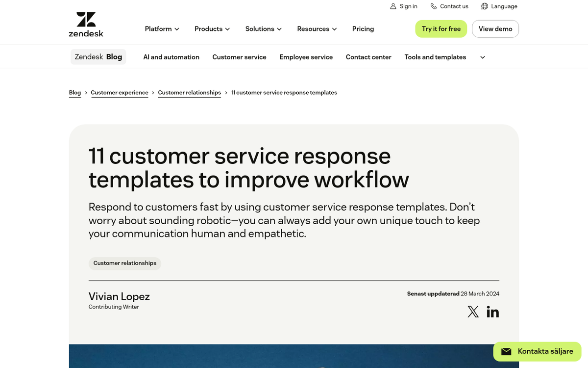Open the Contact center section
The image size is (588, 368).
click(368, 57)
